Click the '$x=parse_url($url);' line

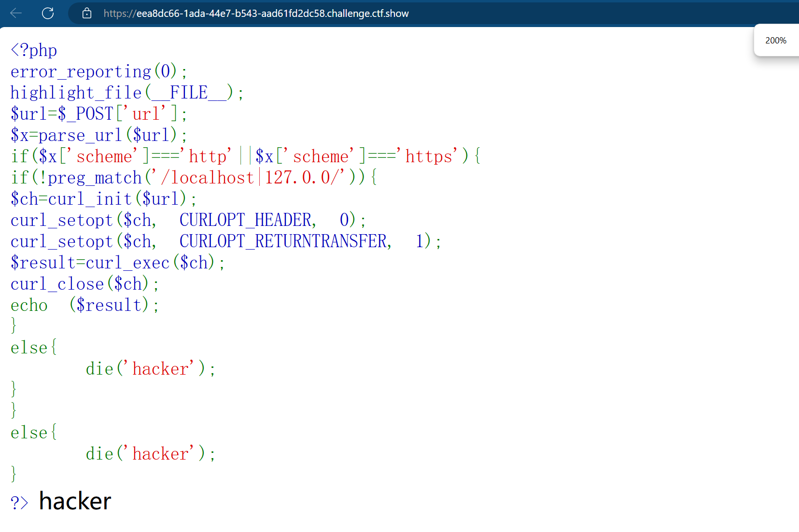coord(99,135)
